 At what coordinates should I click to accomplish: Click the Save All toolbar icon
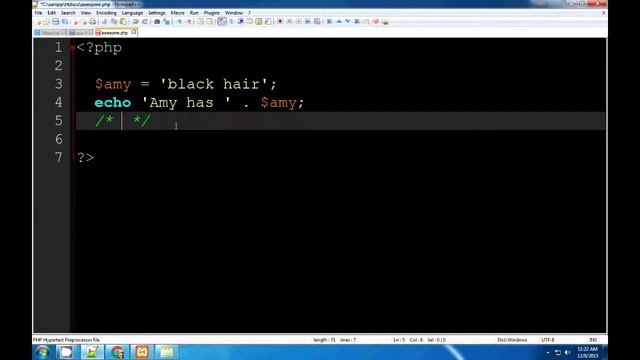coord(65,21)
